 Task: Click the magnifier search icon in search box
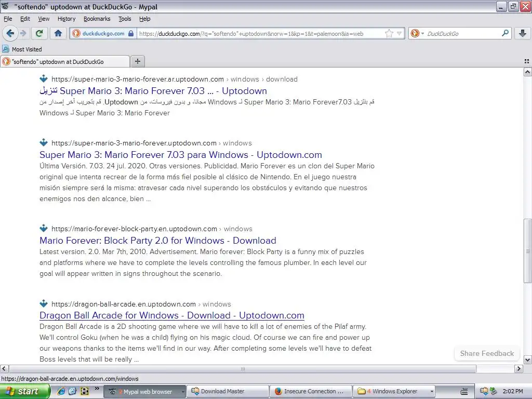click(x=505, y=33)
